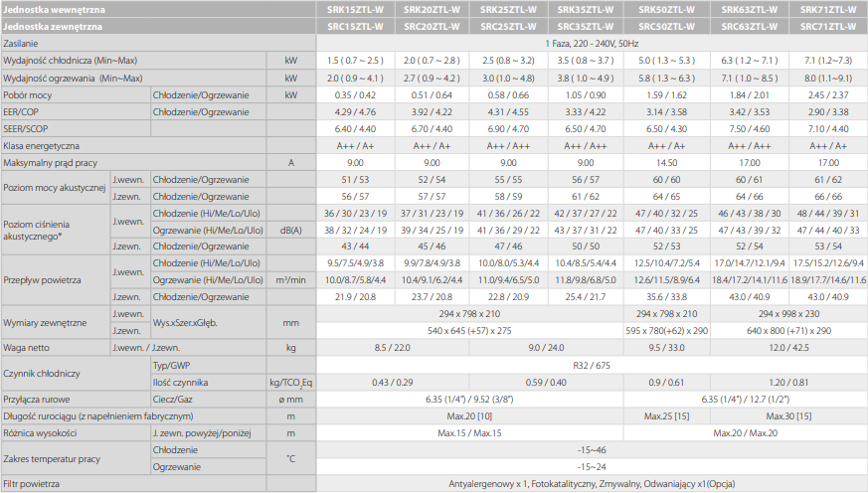This screenshot has height=493, width=868.
Task: Select maximum current value 14.50
Action: pos(666,163)
